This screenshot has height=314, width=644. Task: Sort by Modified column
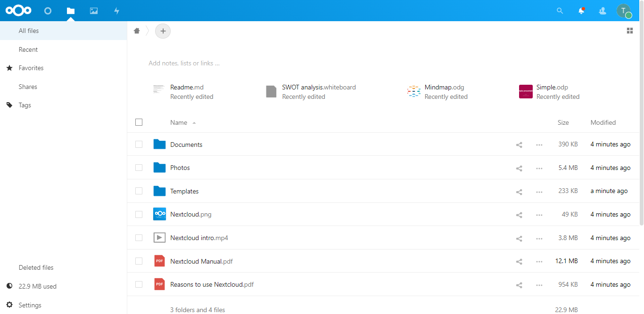click(603, 122)
